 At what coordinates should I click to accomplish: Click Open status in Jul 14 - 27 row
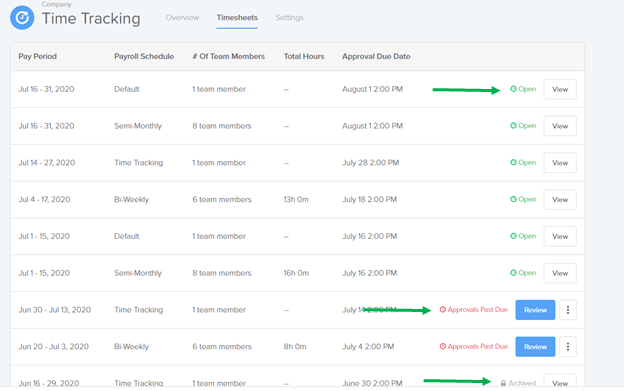point(523,162)
